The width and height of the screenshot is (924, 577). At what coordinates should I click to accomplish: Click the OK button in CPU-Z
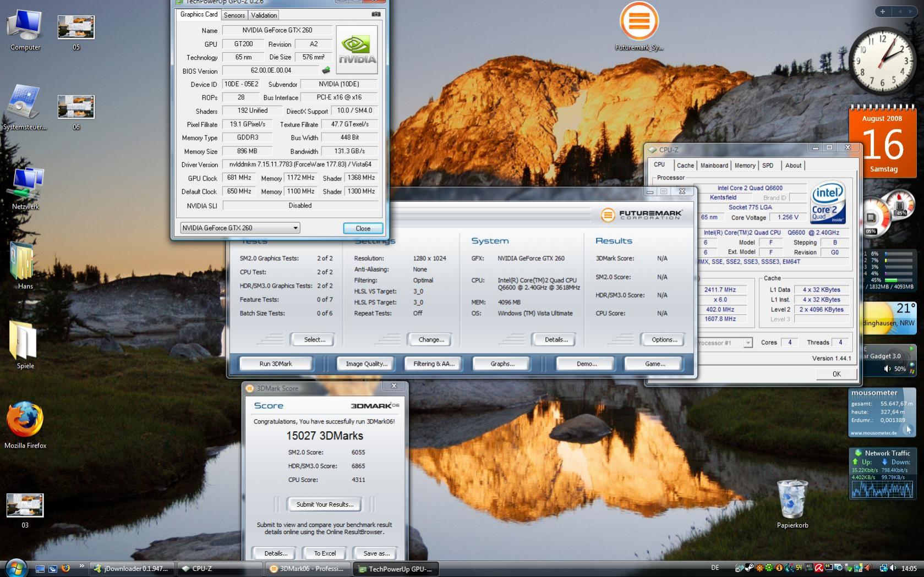(x=836, y=374)
